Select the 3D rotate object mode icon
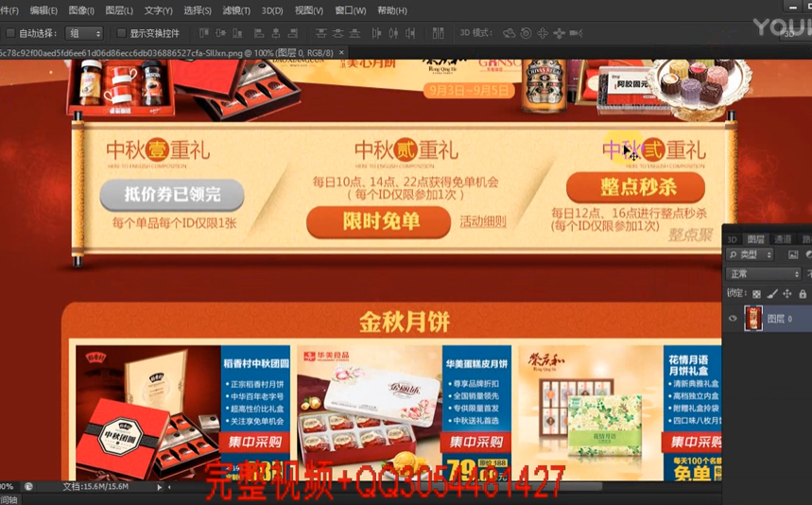The image size is (812, 505). [x=510, y=33]
